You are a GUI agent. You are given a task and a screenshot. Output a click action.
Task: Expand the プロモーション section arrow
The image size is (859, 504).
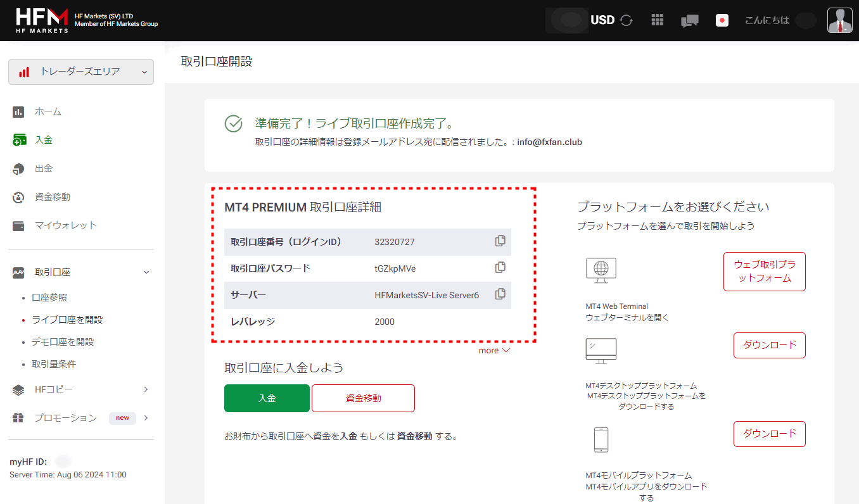coord(146,418)
